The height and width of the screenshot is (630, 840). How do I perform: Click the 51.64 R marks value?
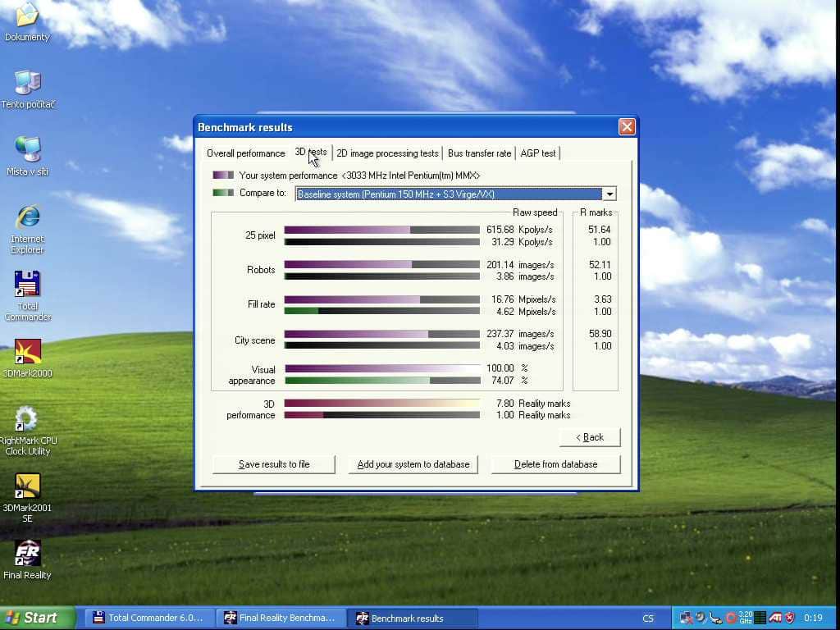coord(599,230)
